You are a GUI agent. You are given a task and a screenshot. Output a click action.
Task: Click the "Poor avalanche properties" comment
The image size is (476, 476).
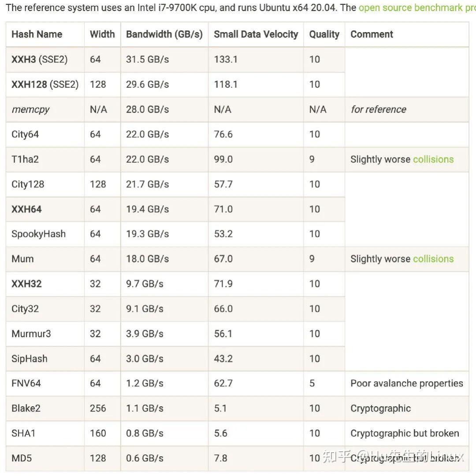tap(406, 383)
